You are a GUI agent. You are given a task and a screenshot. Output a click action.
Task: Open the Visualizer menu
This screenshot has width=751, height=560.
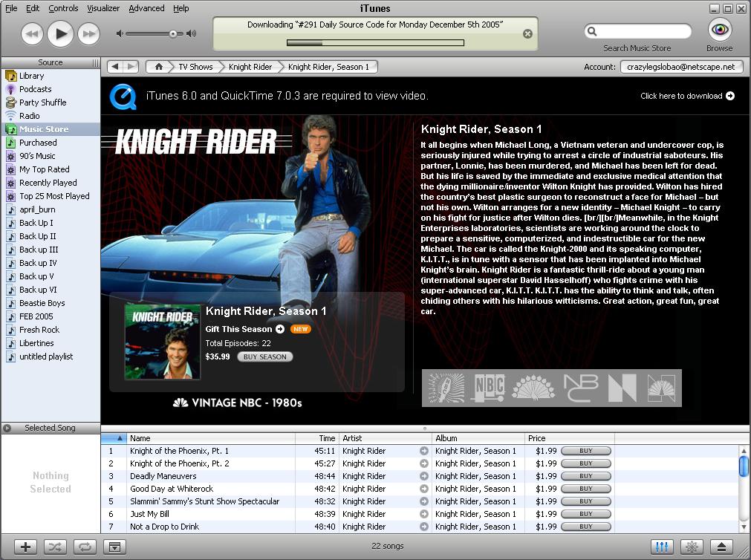click(x=103, y=8)
